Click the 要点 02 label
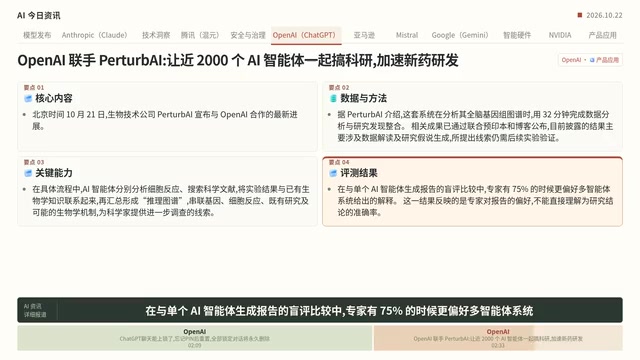The width and height of the screenshot is (640, 360). 339,87
